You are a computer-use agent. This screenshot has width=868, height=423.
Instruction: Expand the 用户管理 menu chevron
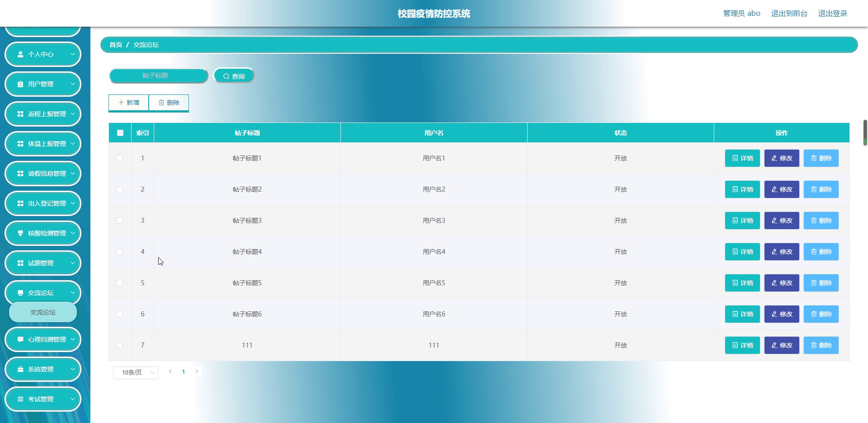[73, 84]
